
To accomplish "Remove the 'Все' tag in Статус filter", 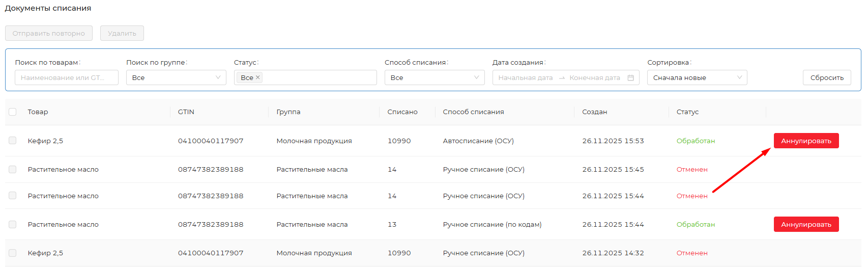I will pyautogui.click(x=258, y=77).
